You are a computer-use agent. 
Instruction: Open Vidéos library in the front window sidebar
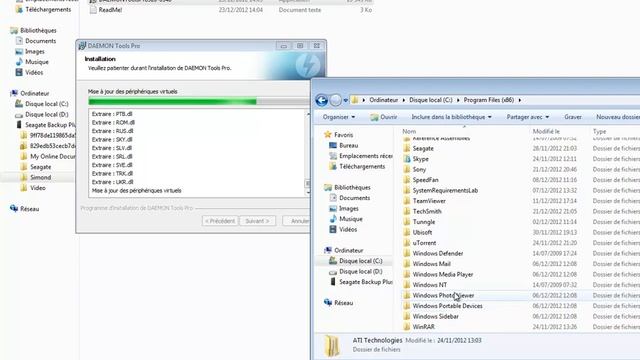[348, 230]
